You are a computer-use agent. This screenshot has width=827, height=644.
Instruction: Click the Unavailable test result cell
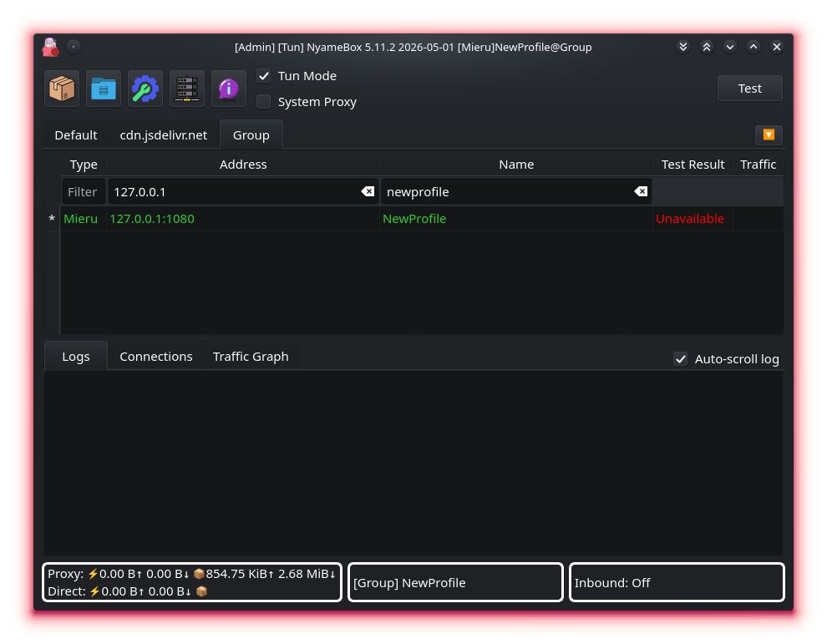[x=693, y=218]
